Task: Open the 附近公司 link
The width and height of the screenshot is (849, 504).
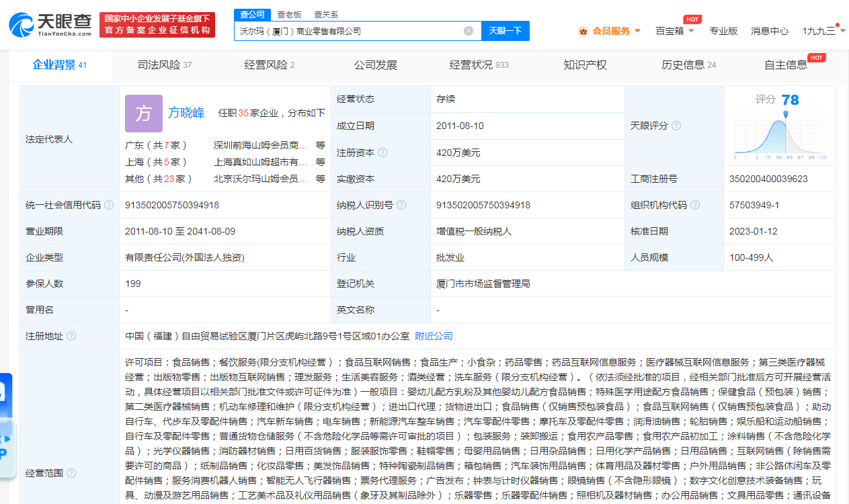Action: point(434,336)
